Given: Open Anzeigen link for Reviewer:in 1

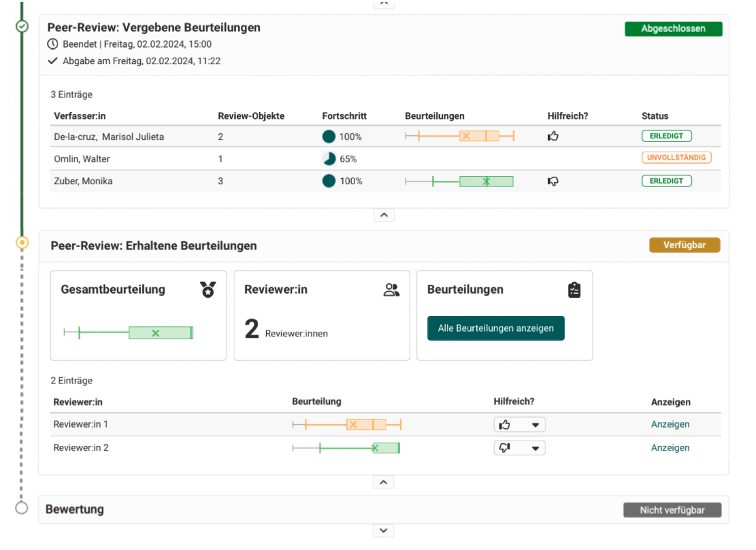Looking at the screenshot, I should click(x=670, y=424).
